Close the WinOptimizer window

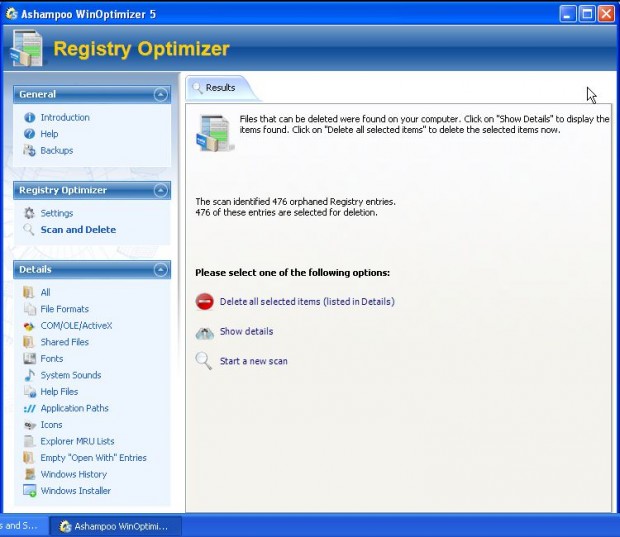[x=606, y=14]
